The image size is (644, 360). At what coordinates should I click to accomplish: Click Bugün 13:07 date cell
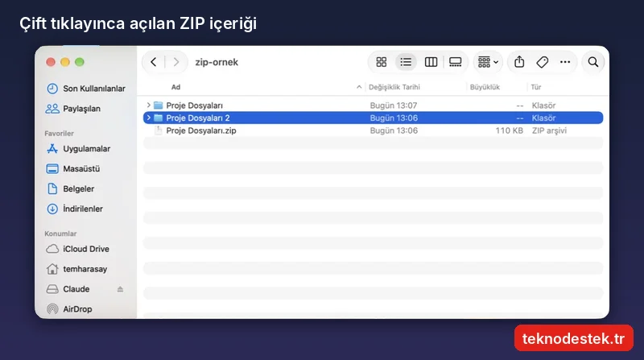(394, 106)
